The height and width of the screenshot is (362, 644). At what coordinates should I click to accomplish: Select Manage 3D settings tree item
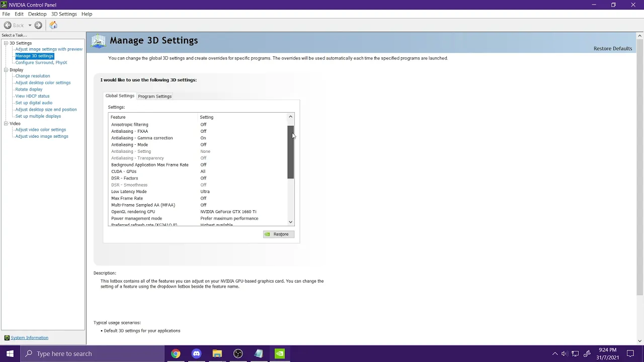pos(34,56)
